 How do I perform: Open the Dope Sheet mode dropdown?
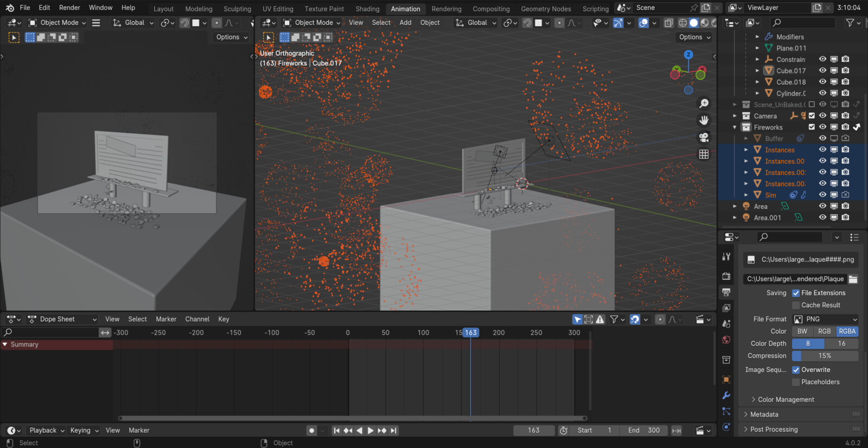[62, 319]
